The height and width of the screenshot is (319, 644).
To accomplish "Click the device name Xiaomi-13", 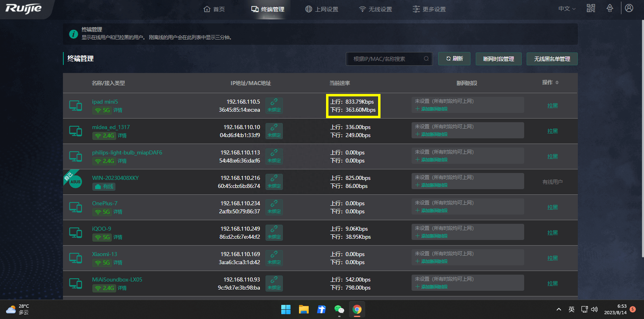I will [x=105, y=254].
